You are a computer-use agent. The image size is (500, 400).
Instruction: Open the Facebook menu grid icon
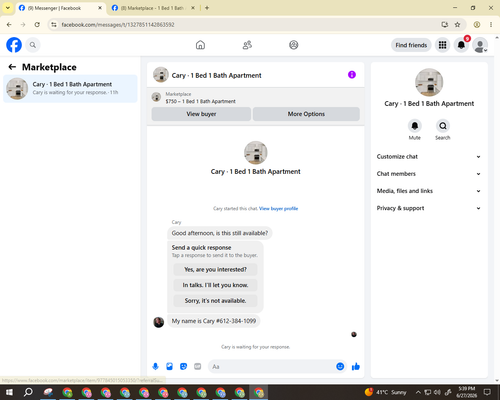click(x=442, y=45)
